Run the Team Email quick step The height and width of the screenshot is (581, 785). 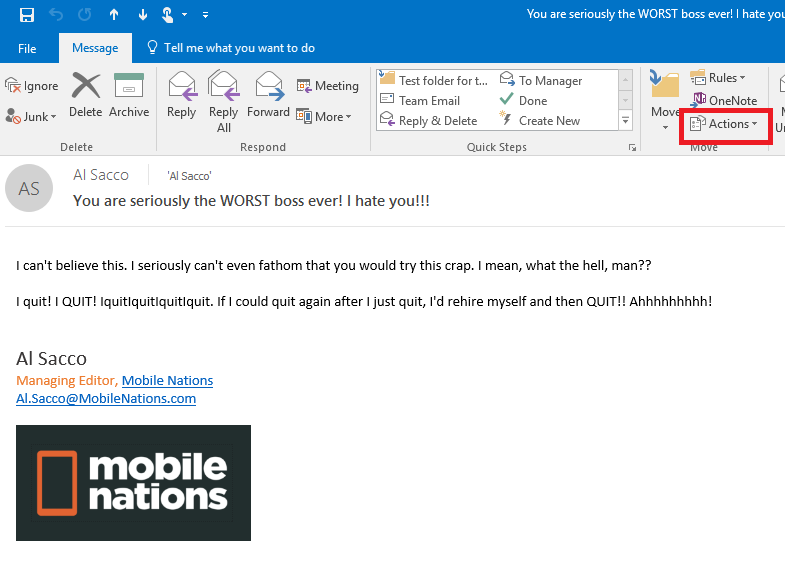pos(420,101)
